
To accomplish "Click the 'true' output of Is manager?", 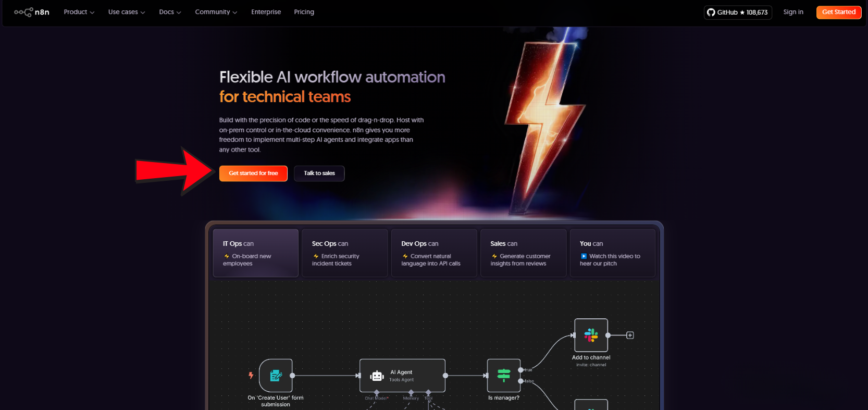I will pyautogui.click(x=520, y=370).
